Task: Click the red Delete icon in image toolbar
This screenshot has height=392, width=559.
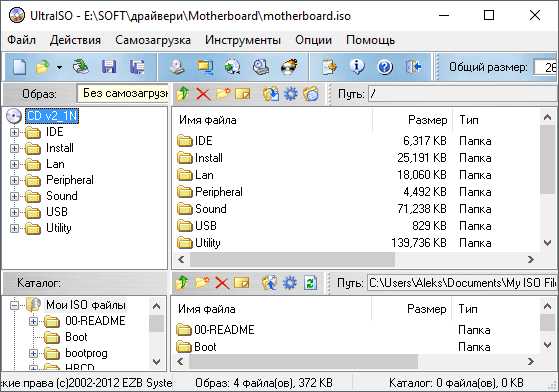Action: tap(203, 94)
